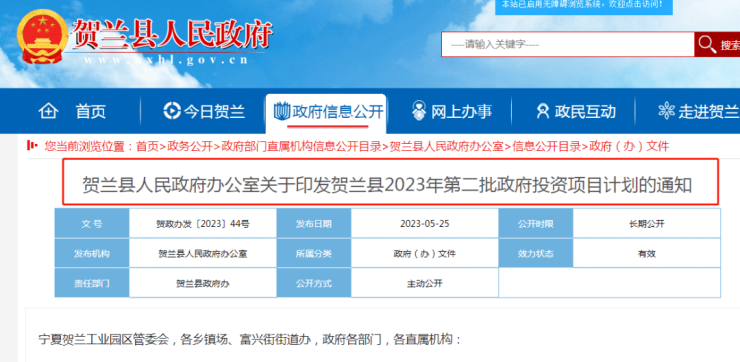Click the 贺兰县政府办 cell
The height and width of the screenshot is (362, 740).
(x=203, y=283)
